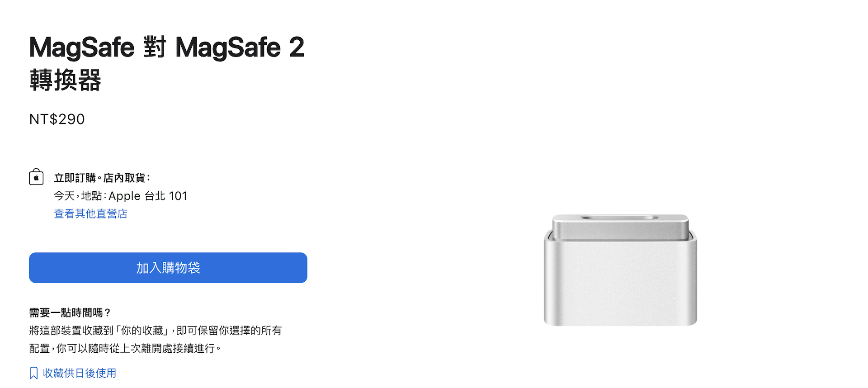Click the 對 character in the product title

pyautogui.click(x=155, y=47)
